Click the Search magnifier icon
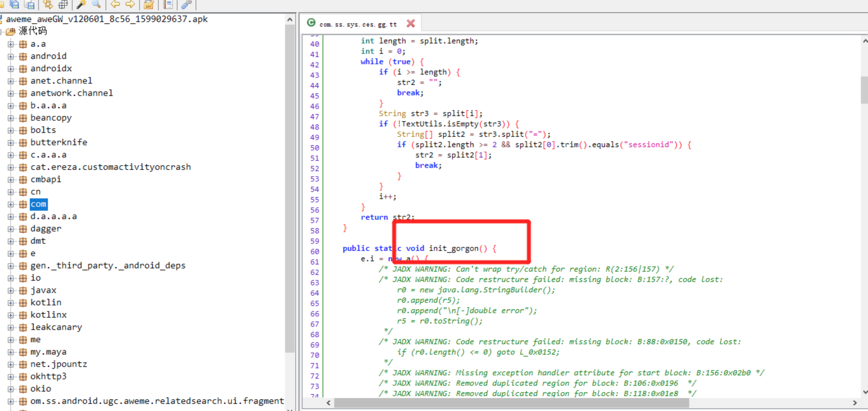Screen dimensions: 868x411 tap(97, 4)
